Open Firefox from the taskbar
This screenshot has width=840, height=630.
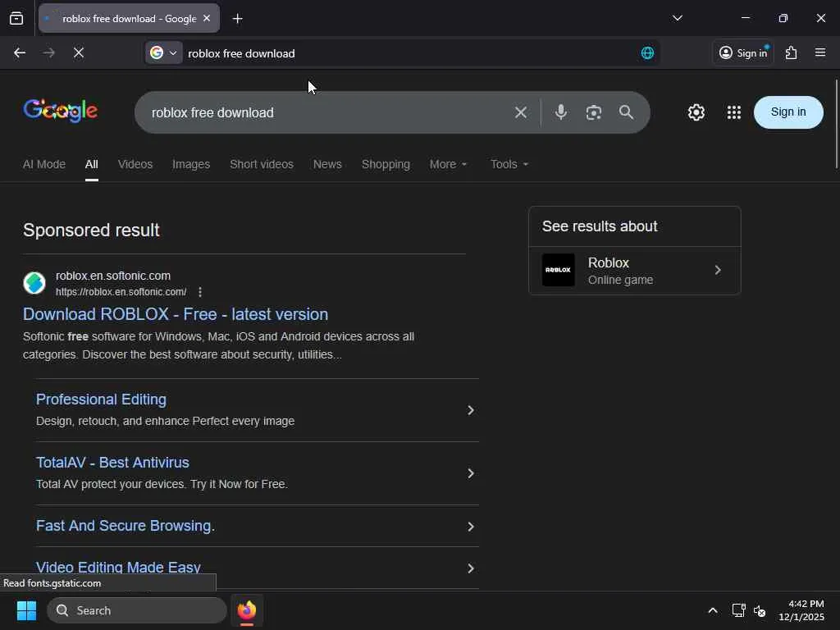pos(246,610)
